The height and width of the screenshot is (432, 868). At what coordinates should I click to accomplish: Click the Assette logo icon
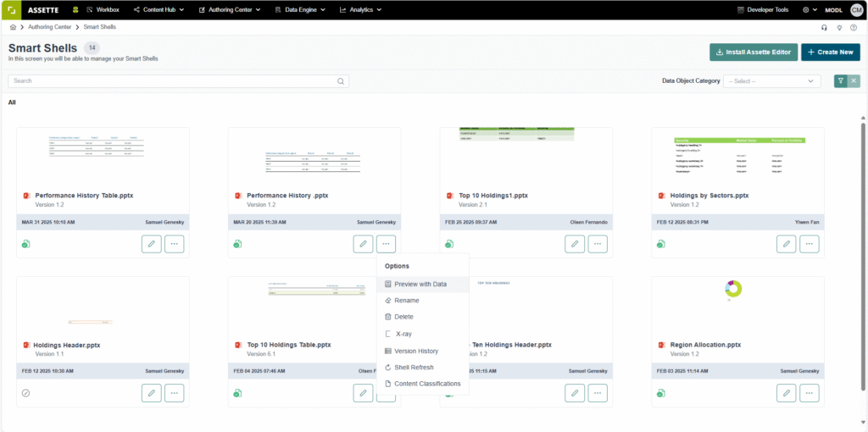[x=11, y=9]
